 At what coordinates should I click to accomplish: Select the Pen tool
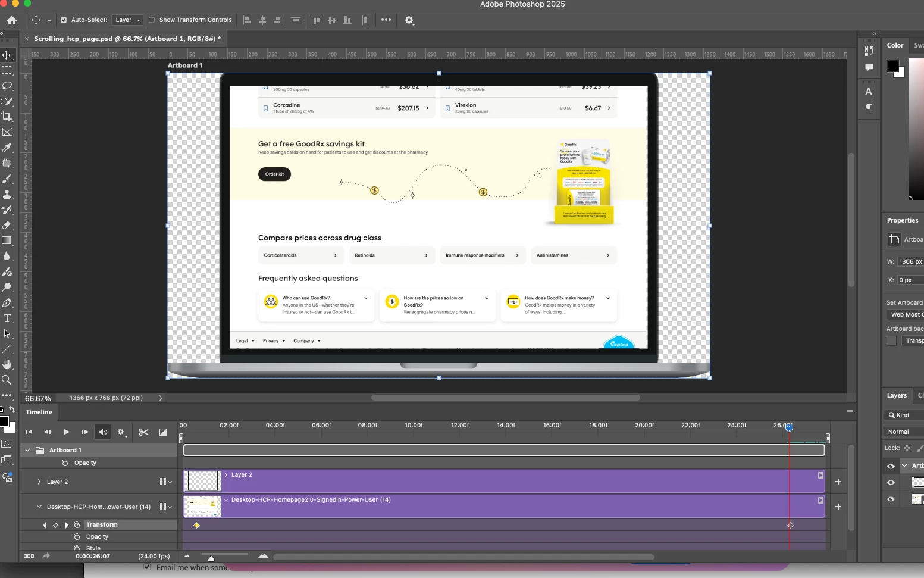[x=7, y=302]
